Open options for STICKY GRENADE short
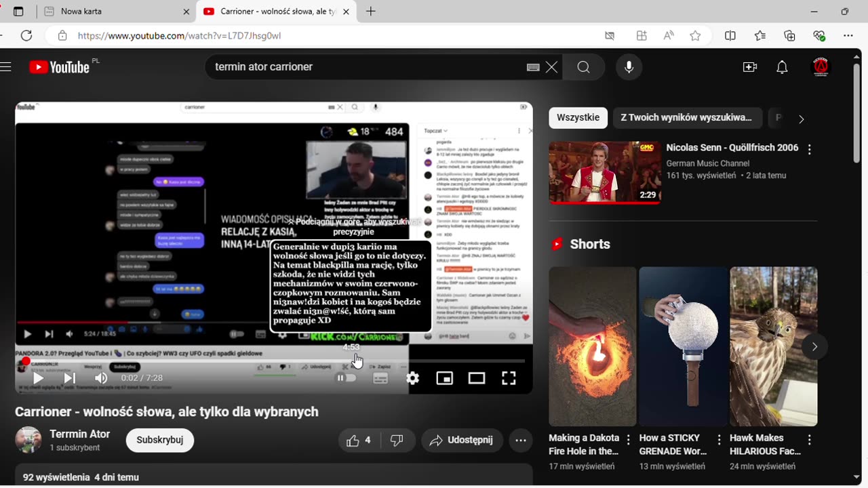Viewport: 868px width, 488px height. click(719, 440)
